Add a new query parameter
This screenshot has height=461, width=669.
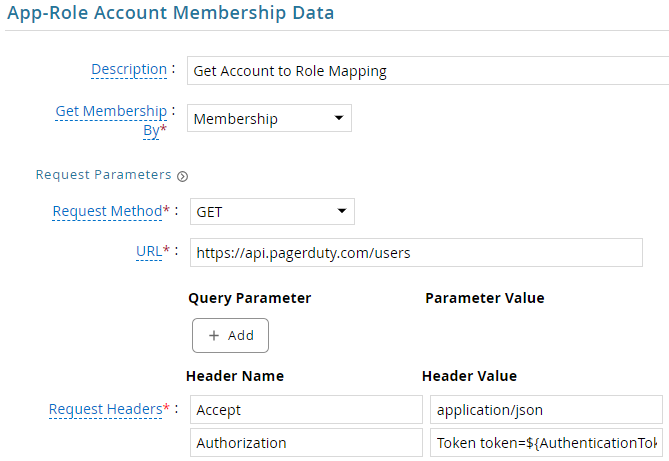coord(230,336)
